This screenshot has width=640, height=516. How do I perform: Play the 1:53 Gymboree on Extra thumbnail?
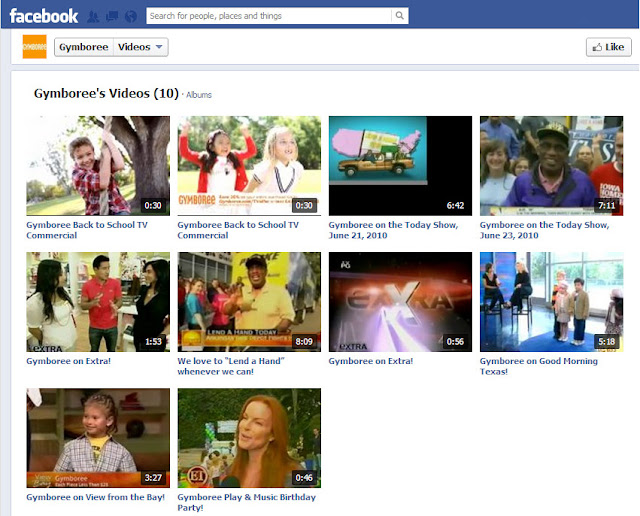pyautogui.click(x=98, y=301)
